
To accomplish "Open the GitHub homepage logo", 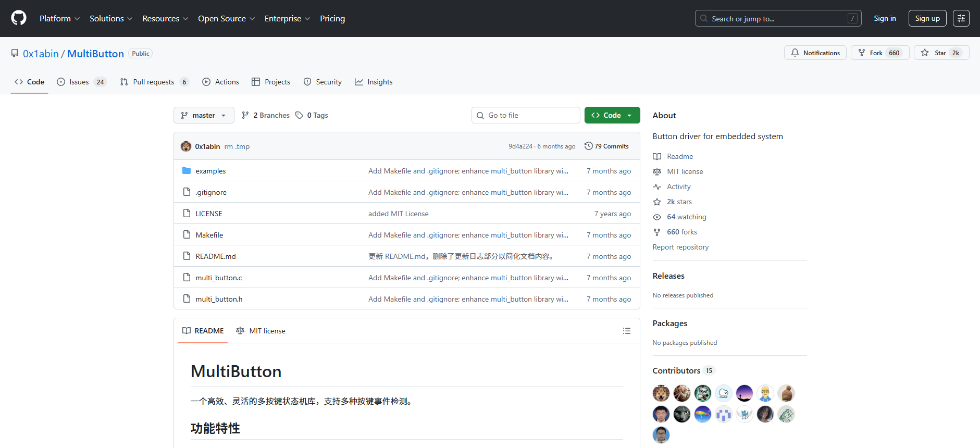I will click(x=19, y=18).
